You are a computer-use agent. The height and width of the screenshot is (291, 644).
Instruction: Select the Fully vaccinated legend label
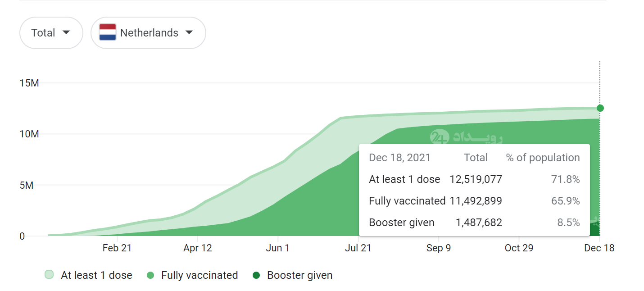tap(200, 275)
